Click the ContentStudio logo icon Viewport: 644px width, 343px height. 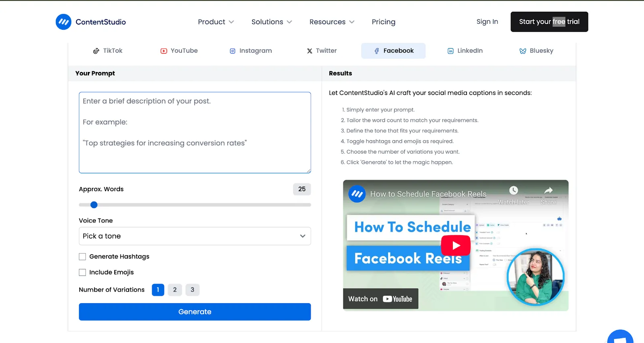64,22
